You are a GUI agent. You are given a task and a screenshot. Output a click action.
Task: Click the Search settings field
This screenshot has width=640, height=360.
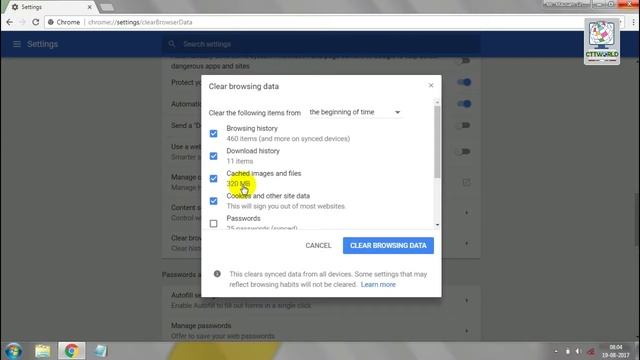point(321,44)
